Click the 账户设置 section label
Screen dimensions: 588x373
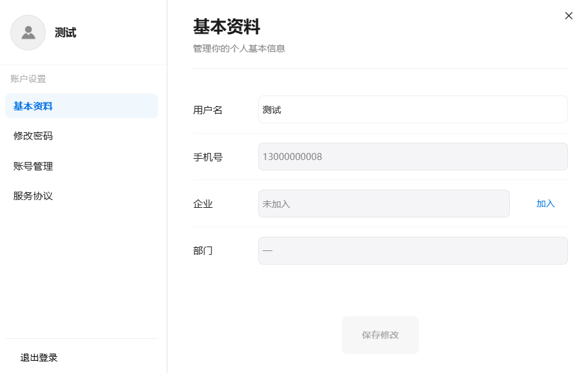coord(28,79)
